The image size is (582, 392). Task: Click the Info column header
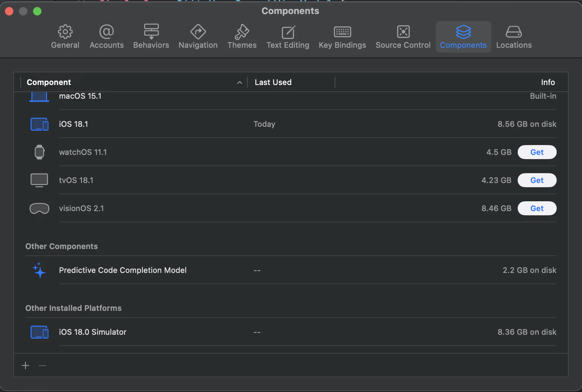point(548,82)
